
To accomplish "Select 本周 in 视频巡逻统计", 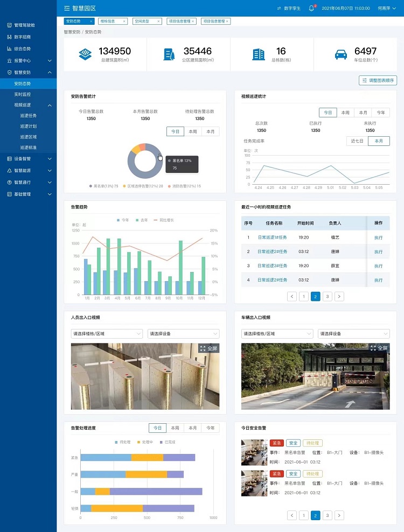I will [345, 113].
